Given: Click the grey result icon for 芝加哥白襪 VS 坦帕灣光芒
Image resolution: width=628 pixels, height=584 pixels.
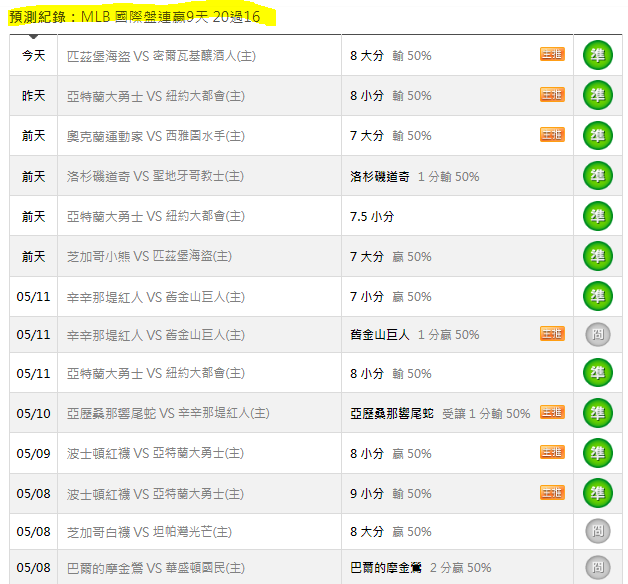Looking at the screenshot, I should click(x=598, y=531).
